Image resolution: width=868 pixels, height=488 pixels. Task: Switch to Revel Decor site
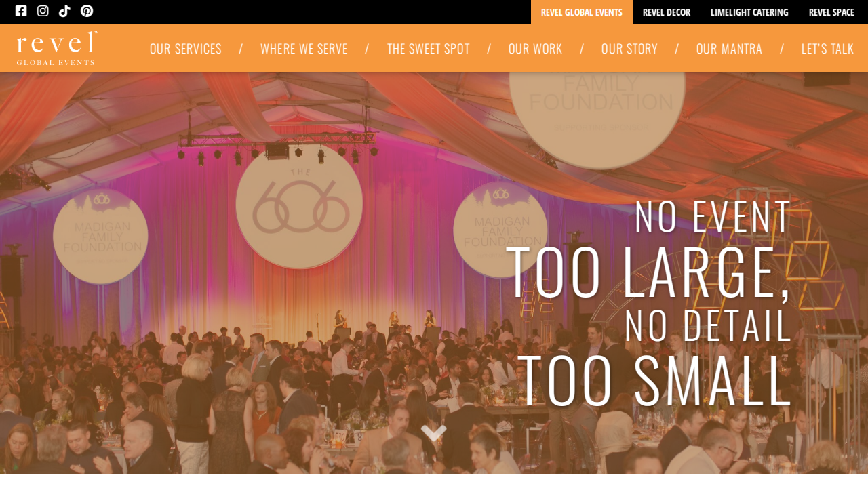[667, 12]
